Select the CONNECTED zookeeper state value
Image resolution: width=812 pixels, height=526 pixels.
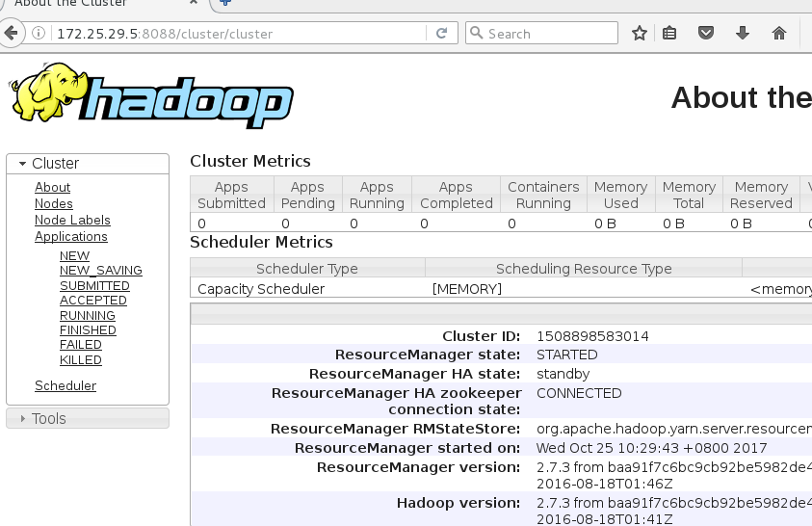point(579,393)
